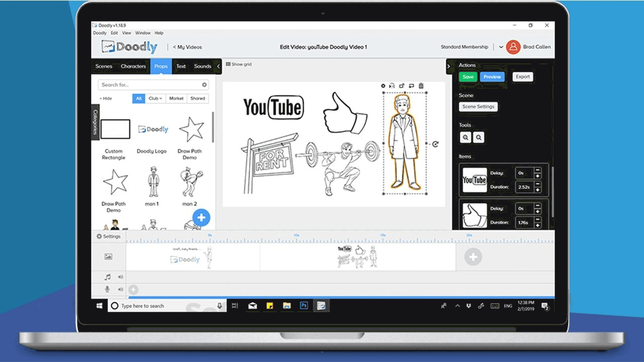Open account dropdown chevron near avatar
644x362 pixels.
coord(501,47)
